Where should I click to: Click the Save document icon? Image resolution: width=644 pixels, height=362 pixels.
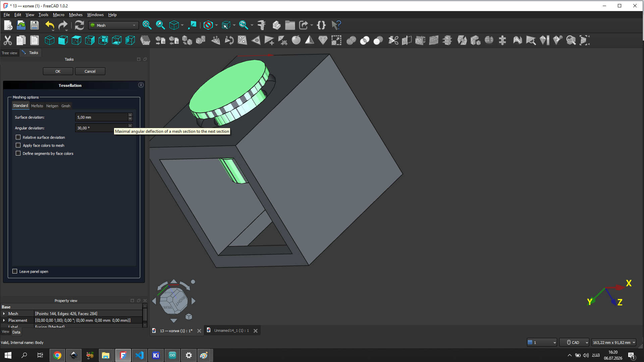tap(35, 25)
